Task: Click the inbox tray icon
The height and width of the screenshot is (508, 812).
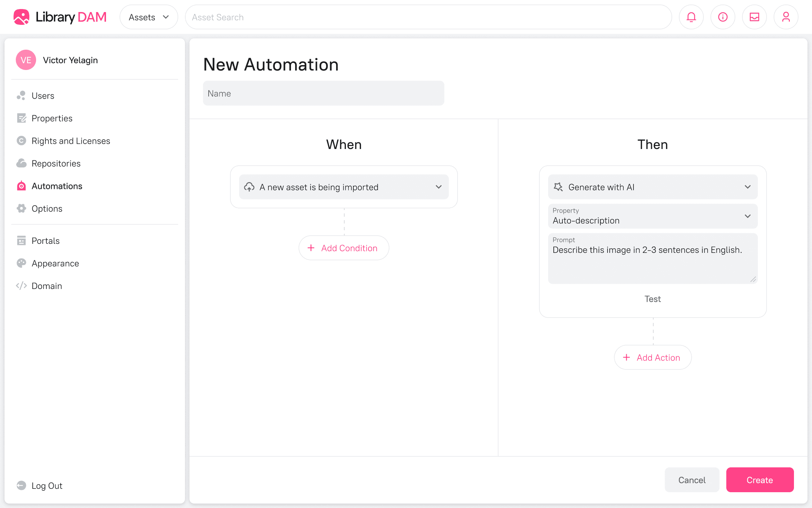Action: point(754,17)
